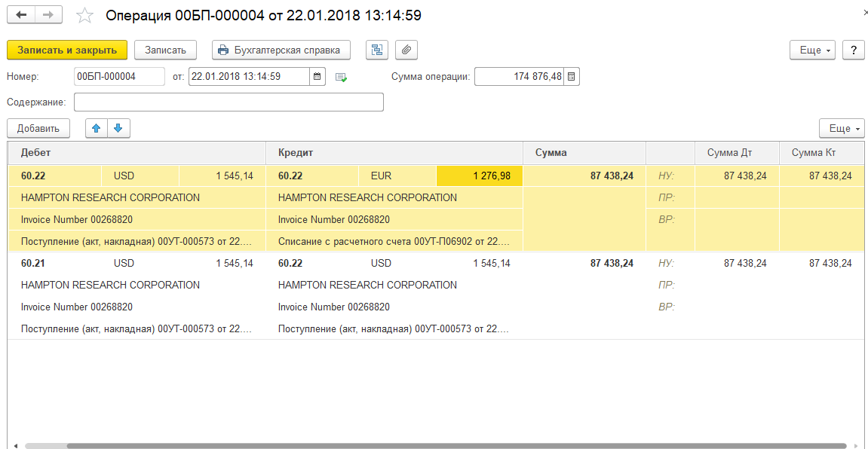868x449 pixels.
Task: Open help with question mark button
Action: point(853,50)
